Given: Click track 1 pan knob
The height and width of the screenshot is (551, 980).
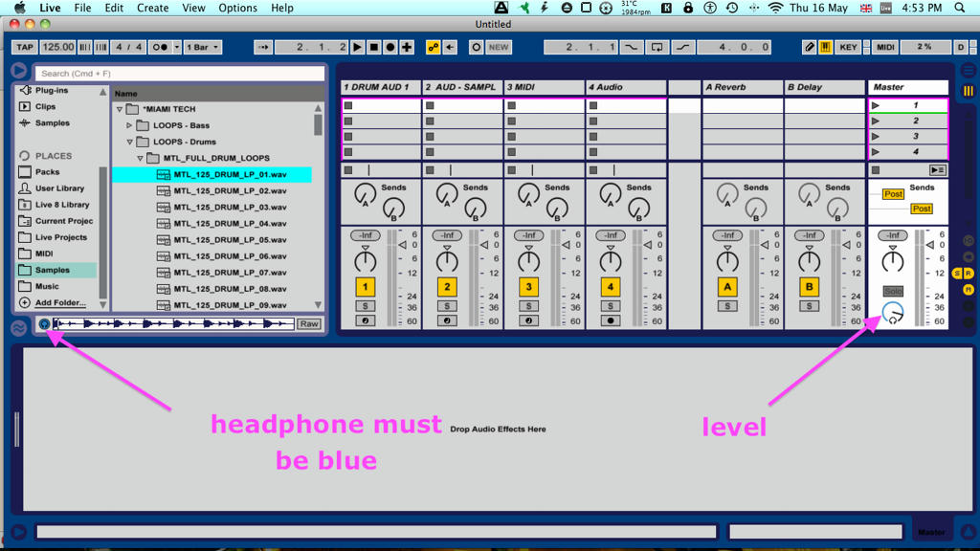Looking at the screenshot, I should click(365, 261).
